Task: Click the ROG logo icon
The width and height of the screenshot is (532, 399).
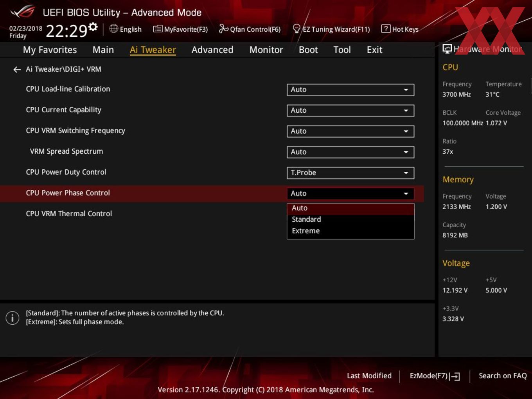Action: (x=22, y=12)
